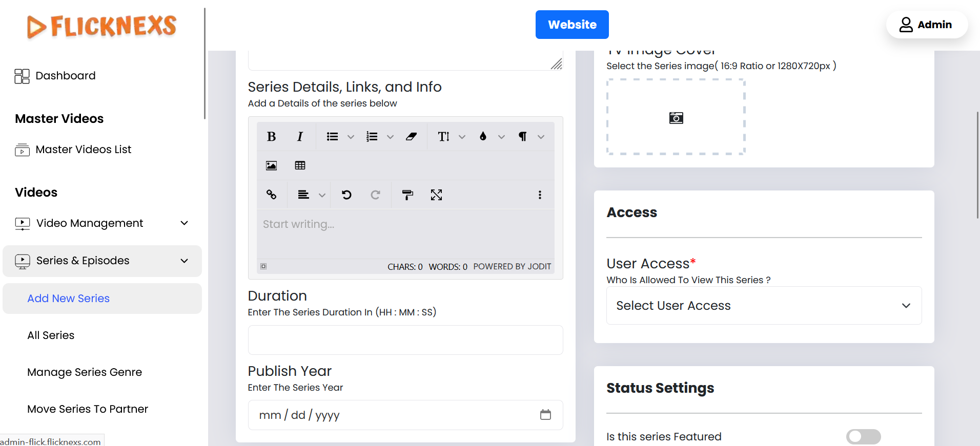Insert a link in the editor
The image size is (980, 446).
point(272,195)
